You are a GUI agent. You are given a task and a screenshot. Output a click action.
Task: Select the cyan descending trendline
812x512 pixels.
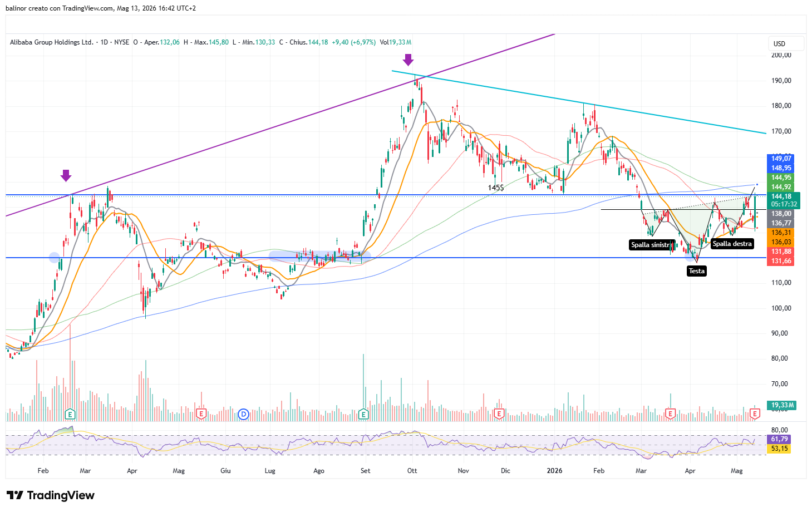[579, 102]
